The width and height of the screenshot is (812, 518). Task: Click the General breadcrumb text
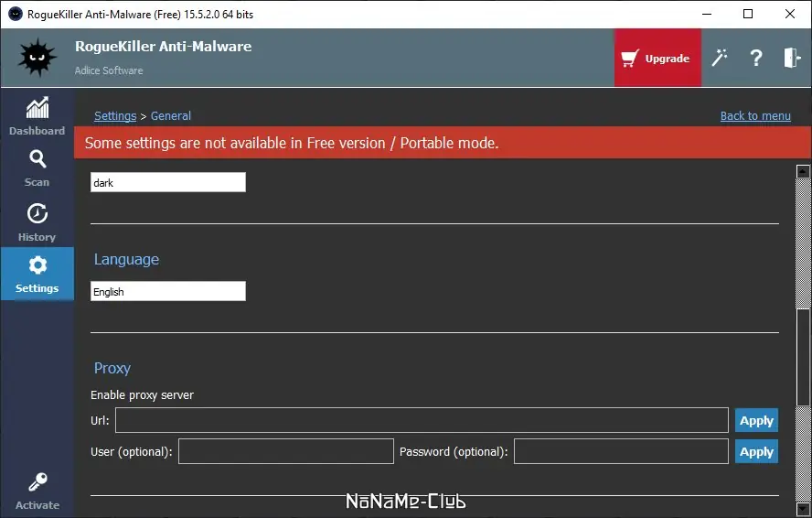(x=171, y=115)
